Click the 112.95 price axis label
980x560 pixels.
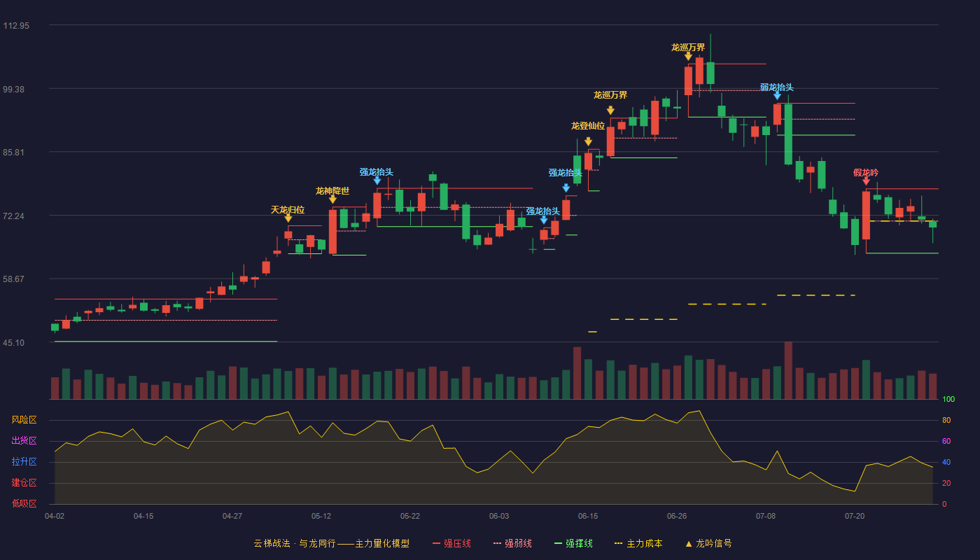pyautogui.click(x=16, y=26)
